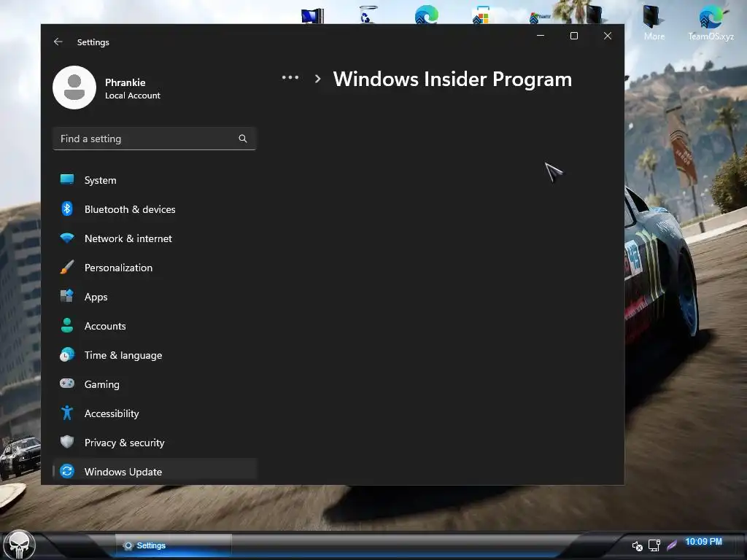Select Accessibility category

coord(155,413)
